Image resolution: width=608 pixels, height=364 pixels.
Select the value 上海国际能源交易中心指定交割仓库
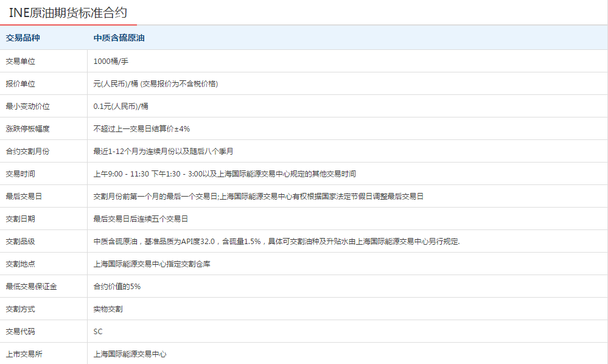point(152,264)
